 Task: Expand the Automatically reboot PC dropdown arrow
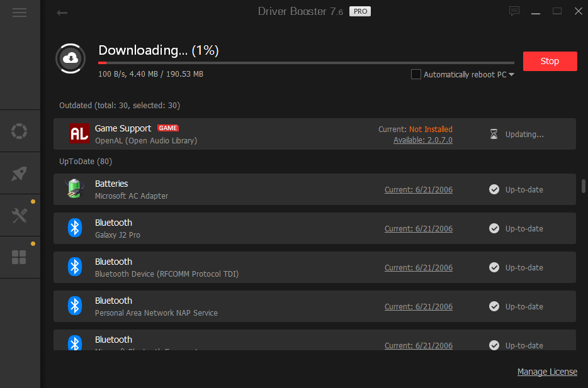[511, 75]
